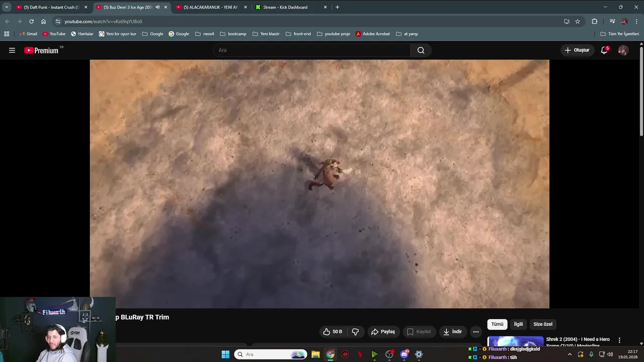Reload the page in Chrome
The image size is (644, 362).
(31, 22)
